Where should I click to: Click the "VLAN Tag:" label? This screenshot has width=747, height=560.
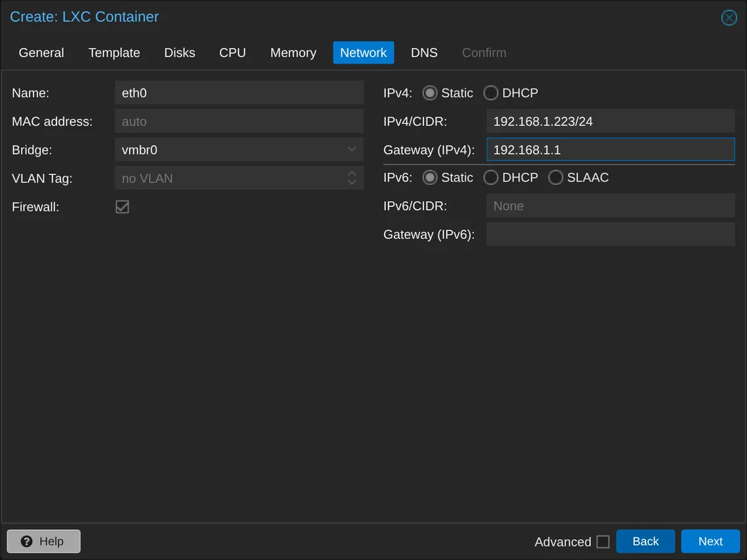point(42,179)
